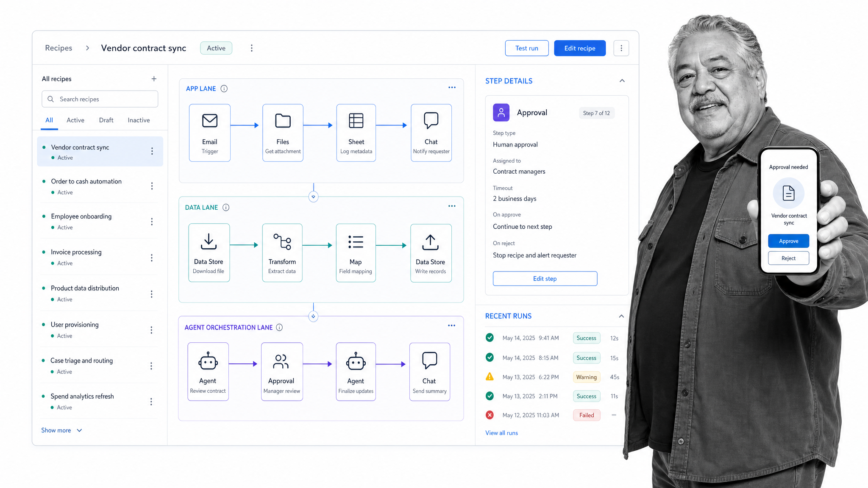The width and height of the screenshot is (868, 488).
Task: Select the Chat Notify requester step
Action: click(x=431, y=133)
